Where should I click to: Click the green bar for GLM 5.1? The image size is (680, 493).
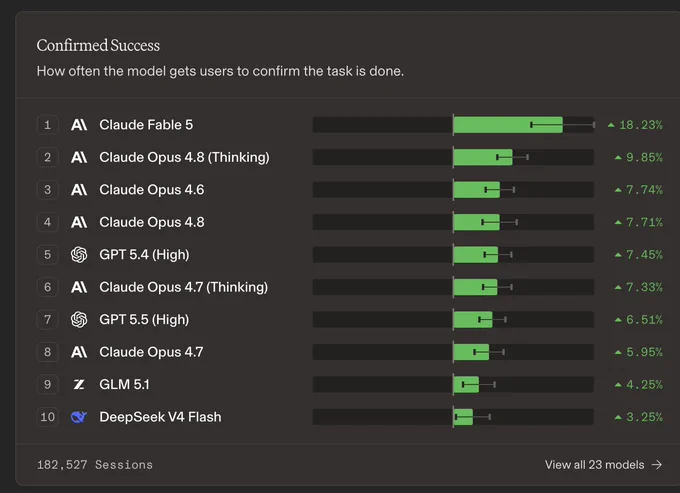466,385
